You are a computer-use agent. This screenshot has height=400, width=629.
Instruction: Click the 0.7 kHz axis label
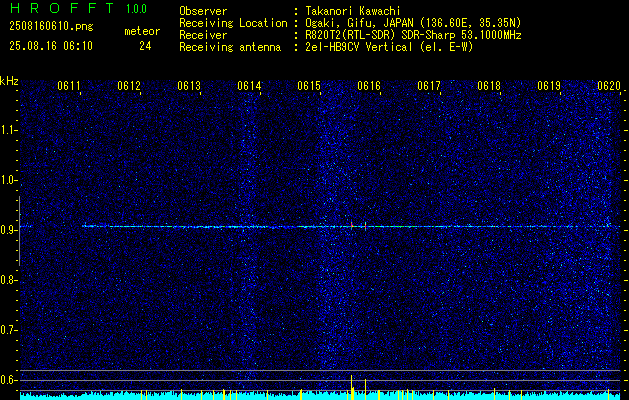coord(9,330)
